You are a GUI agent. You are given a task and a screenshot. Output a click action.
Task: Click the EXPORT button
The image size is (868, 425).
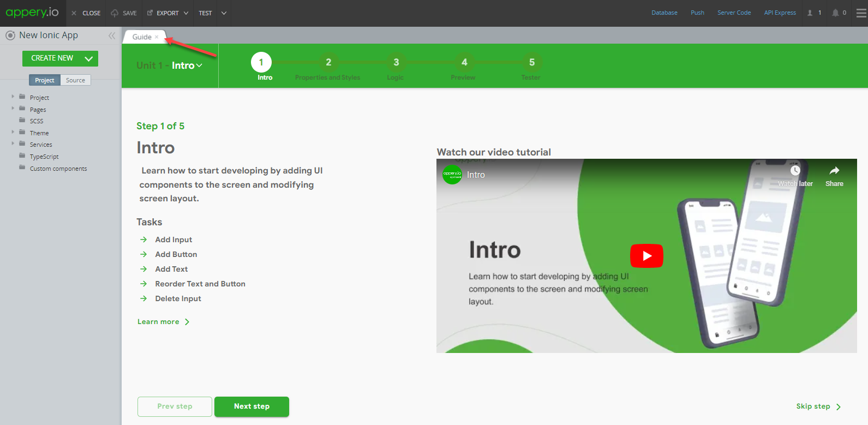point(163,13)
